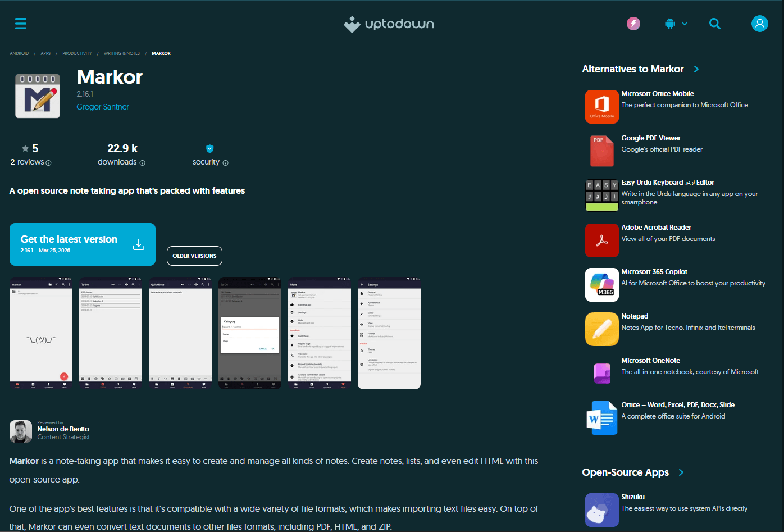Screen dimensions: 784x532
Task: Open the search magnifier
Action: [715, 24]
